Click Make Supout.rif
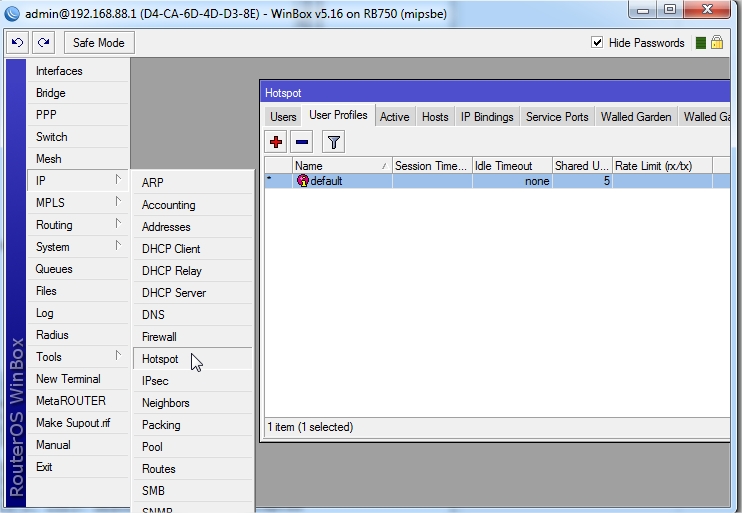 click(78, 423)
